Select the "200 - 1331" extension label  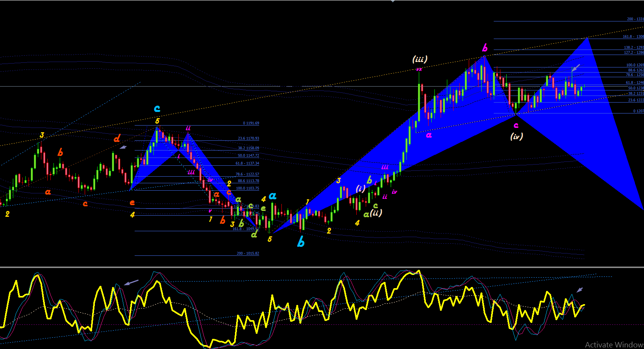(x=635, y=19)
